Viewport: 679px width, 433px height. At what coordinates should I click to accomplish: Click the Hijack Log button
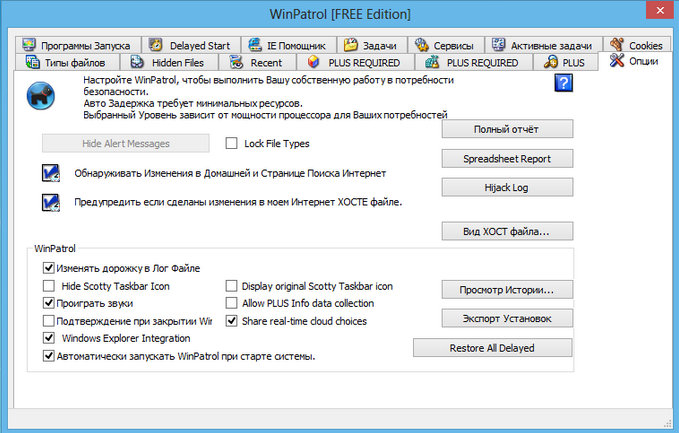(507, 187)
